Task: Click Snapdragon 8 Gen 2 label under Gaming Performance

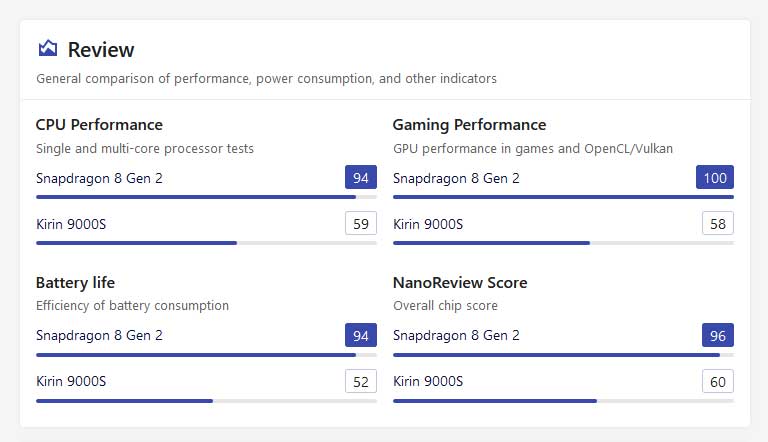Action: (456, 178)
